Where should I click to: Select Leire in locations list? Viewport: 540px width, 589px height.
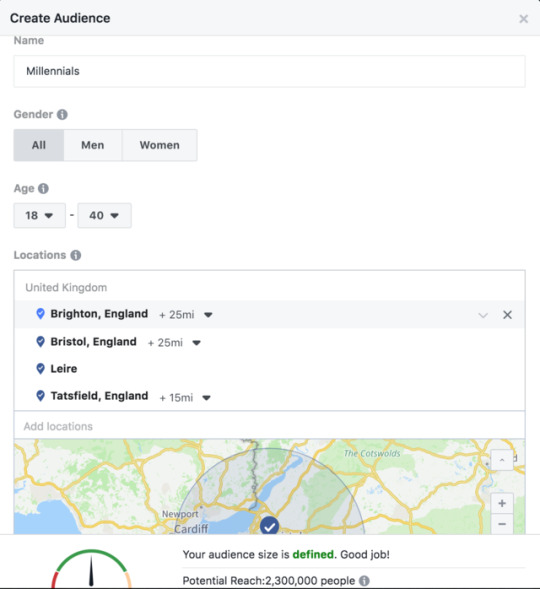click(x=64, y=369)
